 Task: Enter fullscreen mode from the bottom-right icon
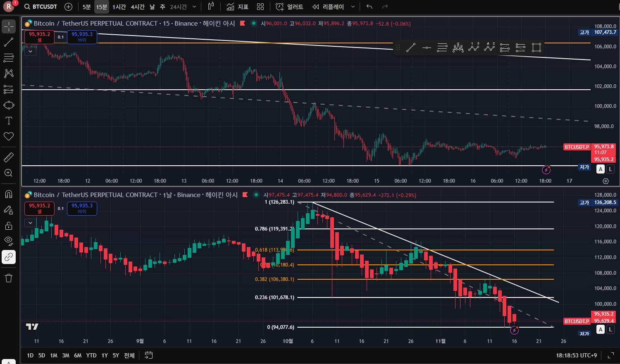tap(611, 355)
